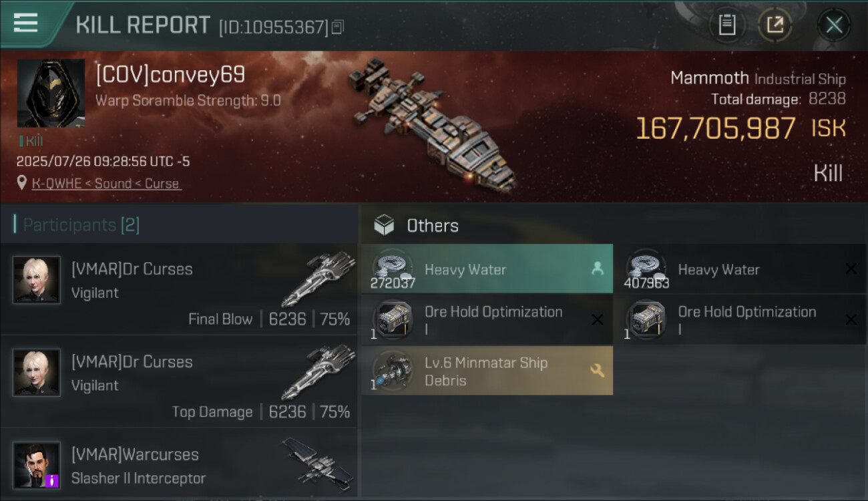Image resolution: width=868 pixels, height=501 pixels.
Task: Click the first Ore Hold Optimization I item
Action: coord(487,320)
